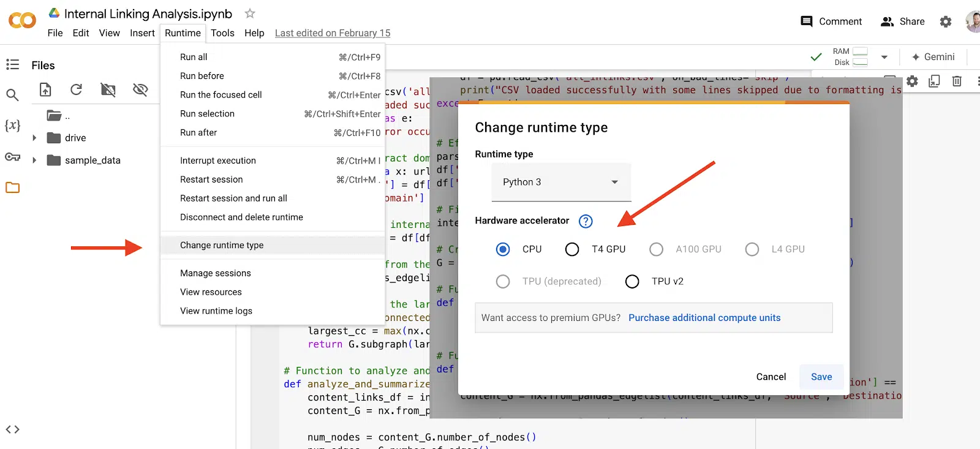Choose View resources

(273, 292)
